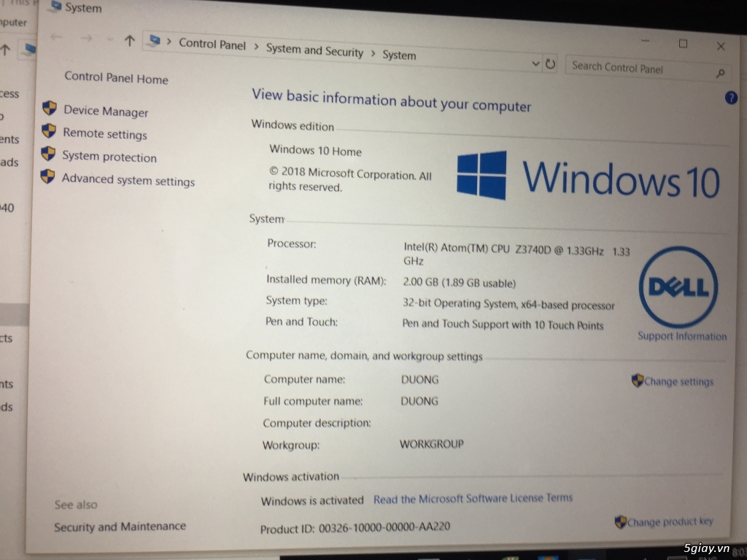Click the Forward navigation arrow
The image size is (747, 560).
click(x=86, y=38)
